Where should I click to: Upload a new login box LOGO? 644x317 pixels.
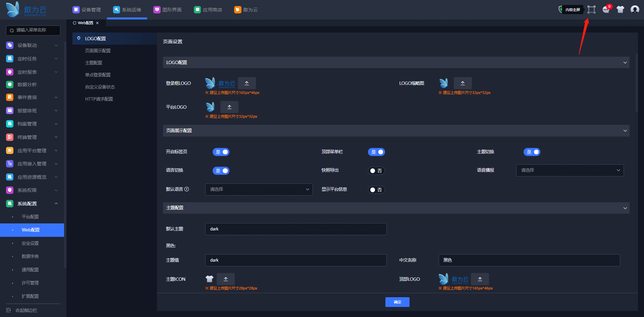pyautogui.click(x=247, y=83)
